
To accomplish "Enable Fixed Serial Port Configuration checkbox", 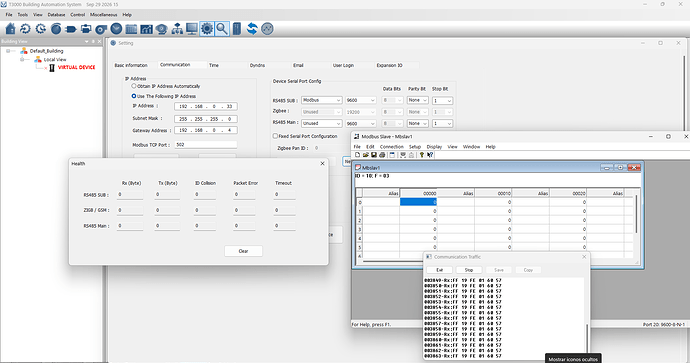I will tap(275, 136).
